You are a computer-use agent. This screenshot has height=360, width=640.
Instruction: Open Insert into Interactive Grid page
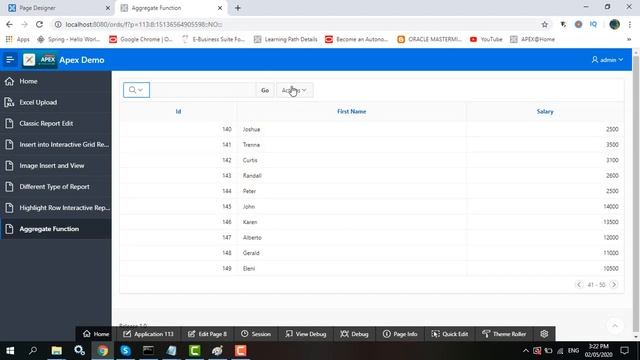click(56, 144)
